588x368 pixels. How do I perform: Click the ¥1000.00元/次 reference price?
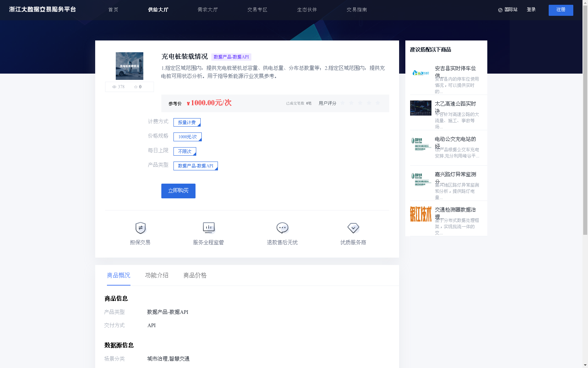209,103
